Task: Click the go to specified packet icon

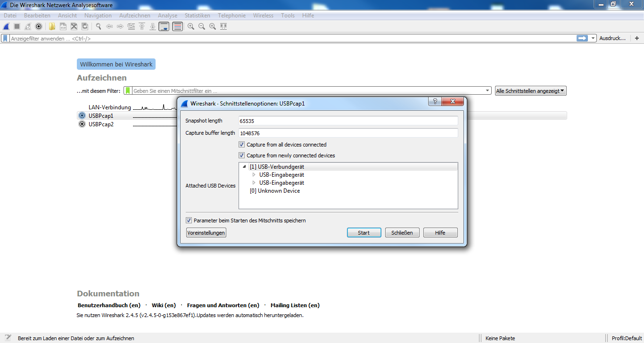Action: click(131, 27)
